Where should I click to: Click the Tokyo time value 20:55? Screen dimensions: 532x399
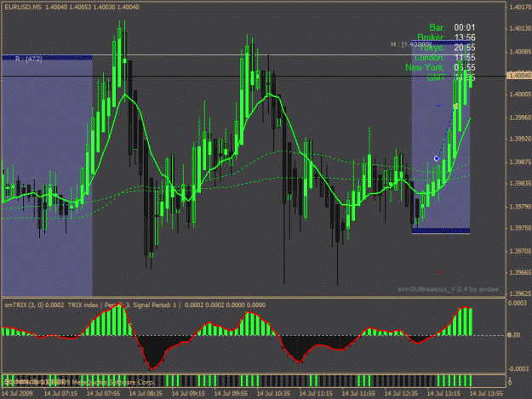pyautogui.click(x=465, y=48)
